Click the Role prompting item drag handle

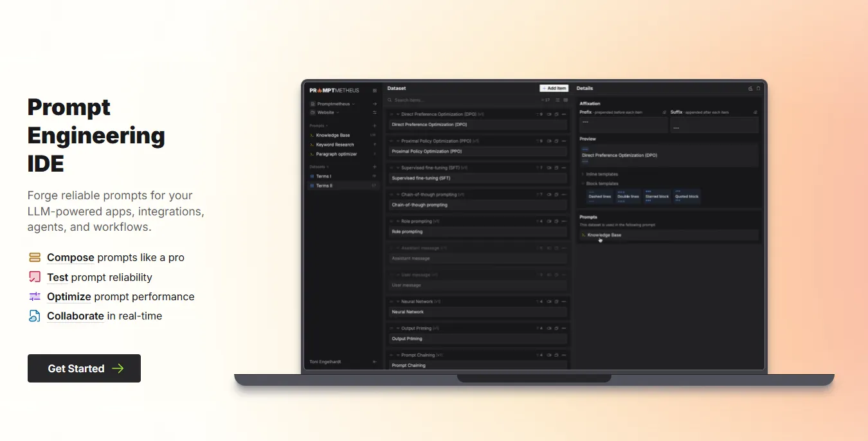[x=392, y=221]
